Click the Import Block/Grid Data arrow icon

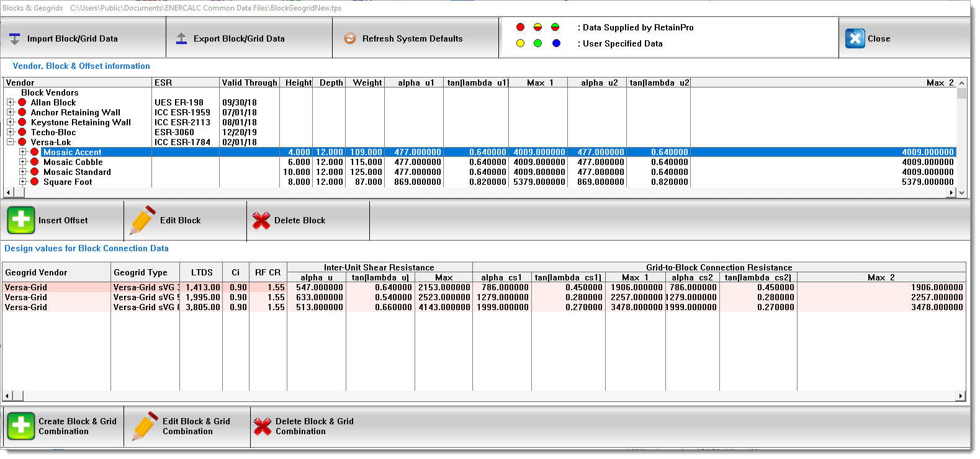pos(14,38)
